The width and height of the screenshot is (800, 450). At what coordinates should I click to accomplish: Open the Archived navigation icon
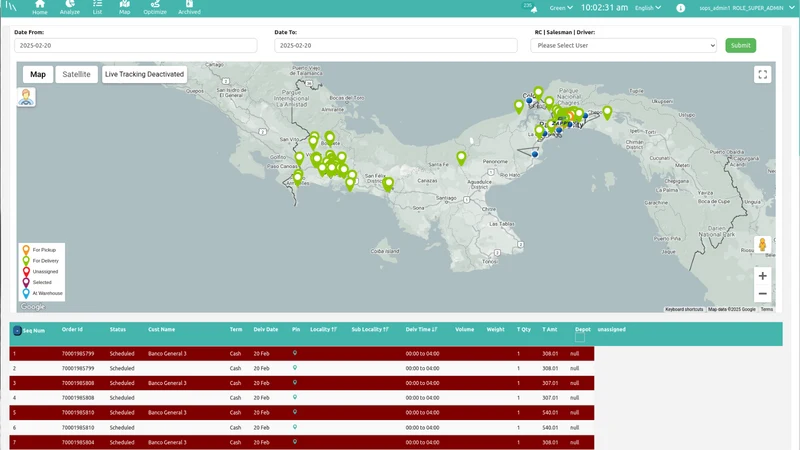point(189,8)
